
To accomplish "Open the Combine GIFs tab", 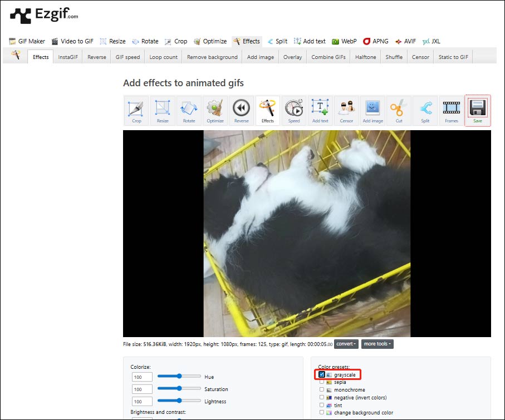I will 328,56.
